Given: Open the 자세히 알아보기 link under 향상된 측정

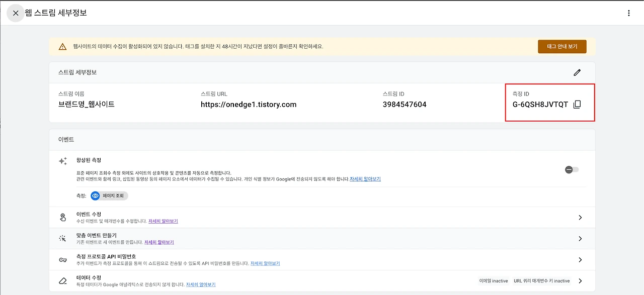Looking at the screenshot, I should pos(365,178).
